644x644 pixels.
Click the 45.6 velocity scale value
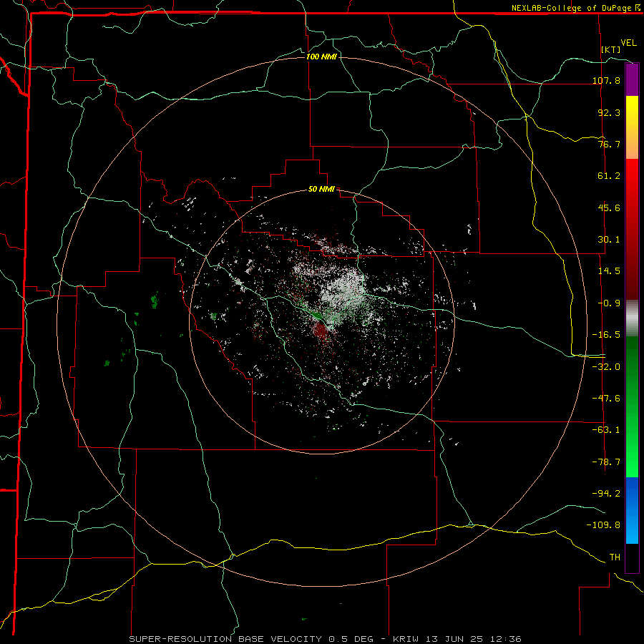tap(609, 208)
